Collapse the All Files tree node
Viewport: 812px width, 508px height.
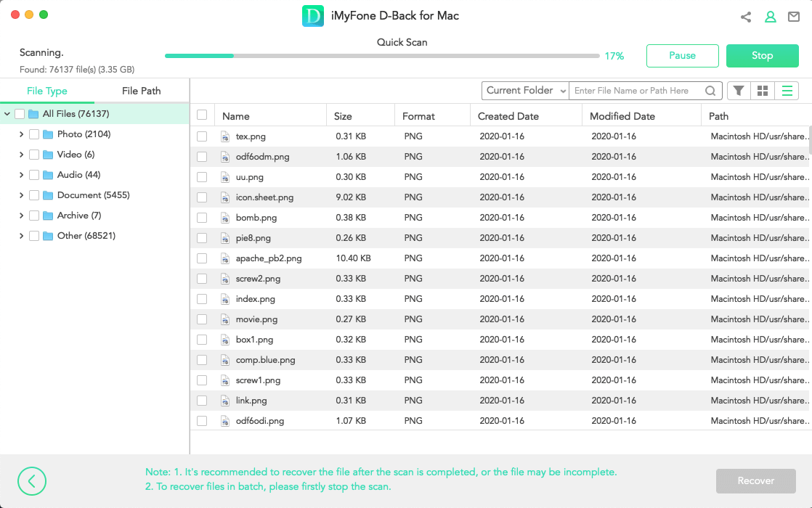7,114
